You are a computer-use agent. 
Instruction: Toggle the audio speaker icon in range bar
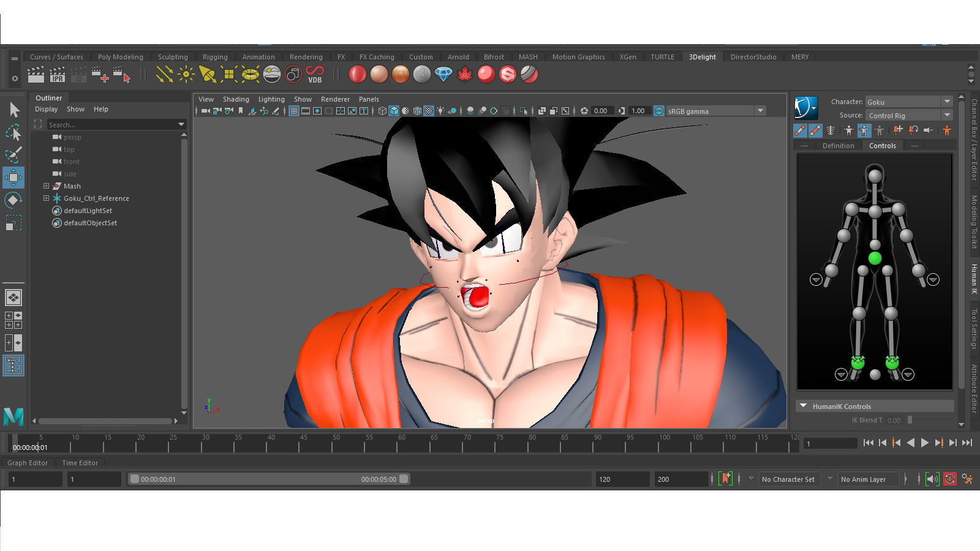[932, 479]
